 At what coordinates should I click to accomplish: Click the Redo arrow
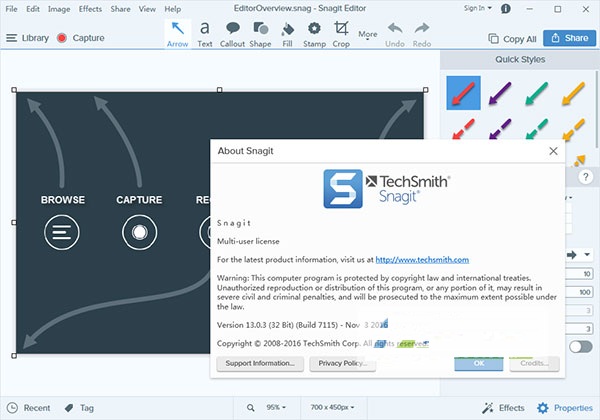click(x=422, y=34)
